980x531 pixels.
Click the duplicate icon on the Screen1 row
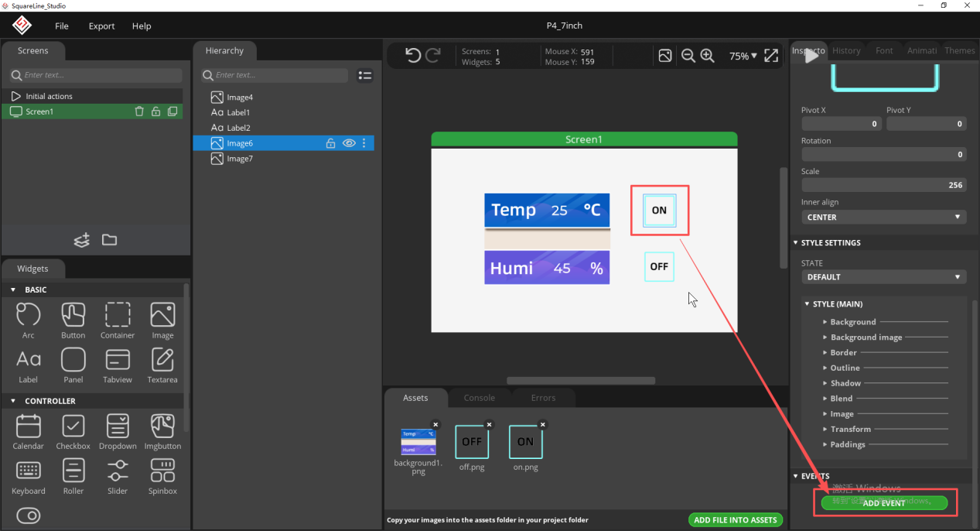click(172, 111)
